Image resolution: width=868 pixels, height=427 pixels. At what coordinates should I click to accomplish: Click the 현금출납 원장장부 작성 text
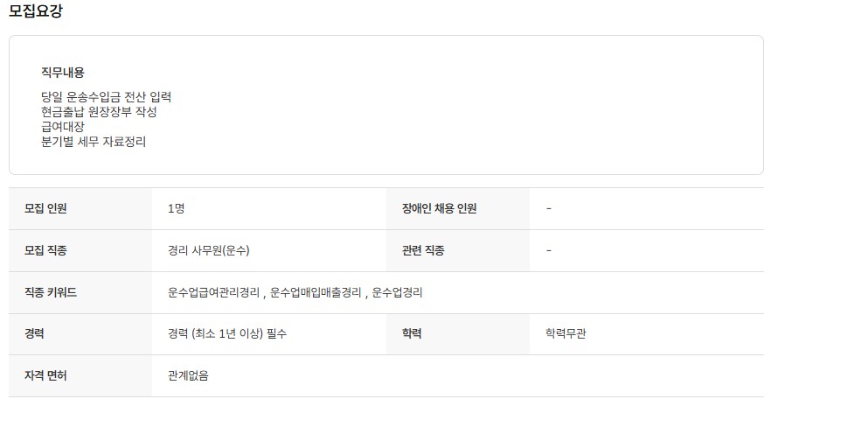[99, 112]
